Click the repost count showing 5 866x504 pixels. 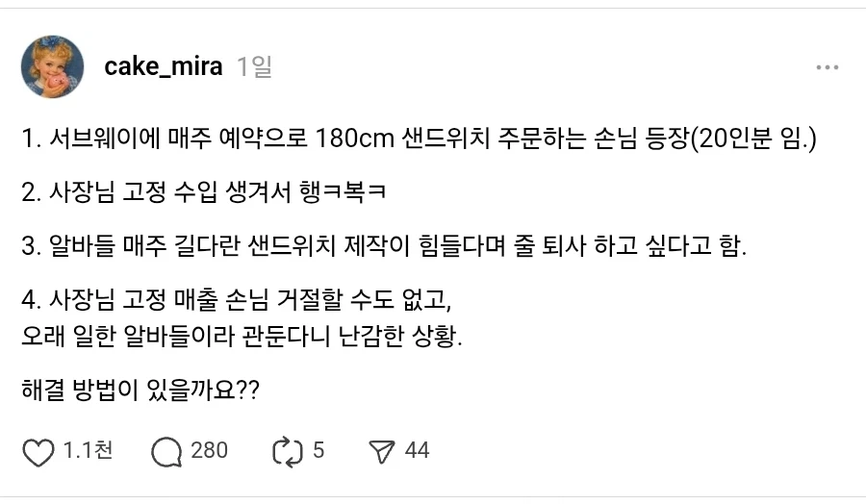click(x=318, y=450)
